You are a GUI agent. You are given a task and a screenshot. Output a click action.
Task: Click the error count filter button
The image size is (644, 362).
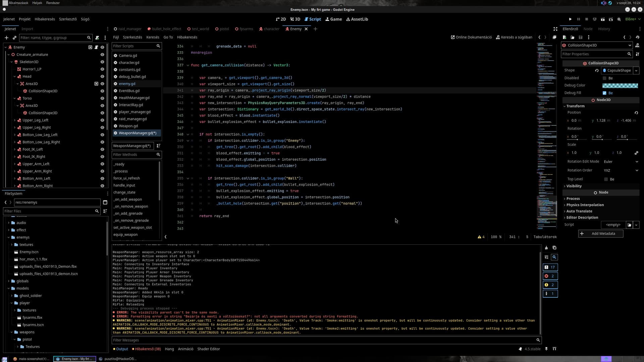[550, 276]
